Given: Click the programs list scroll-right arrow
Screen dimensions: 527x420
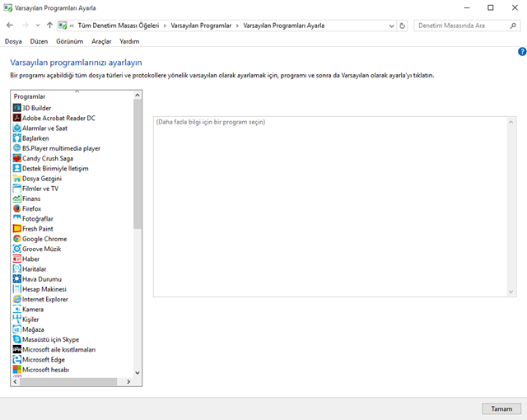Looking at the screenshot, I should point(128,381).
